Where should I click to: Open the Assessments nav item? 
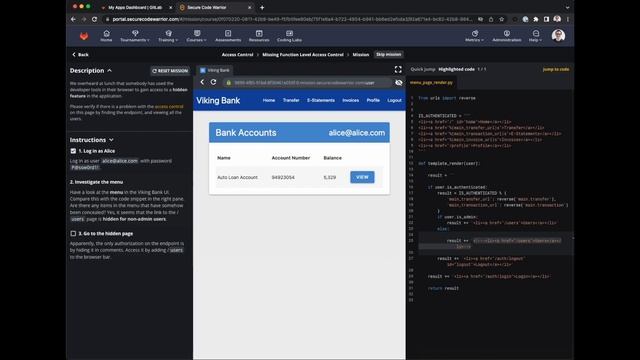pos(228,36)
